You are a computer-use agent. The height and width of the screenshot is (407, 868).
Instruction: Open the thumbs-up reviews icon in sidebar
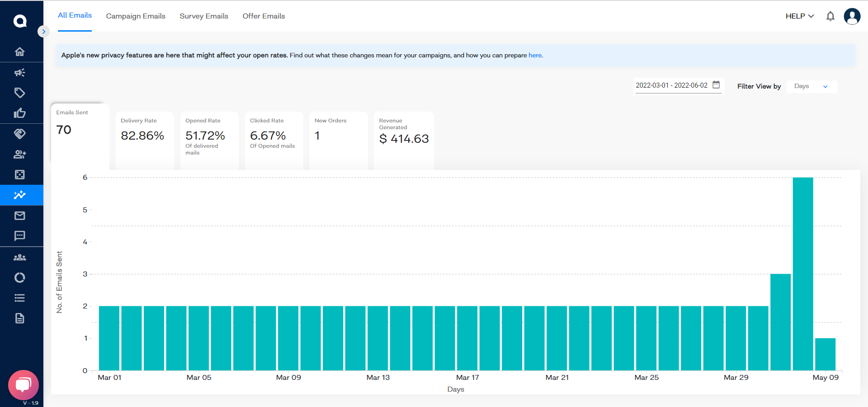point(19,113)
